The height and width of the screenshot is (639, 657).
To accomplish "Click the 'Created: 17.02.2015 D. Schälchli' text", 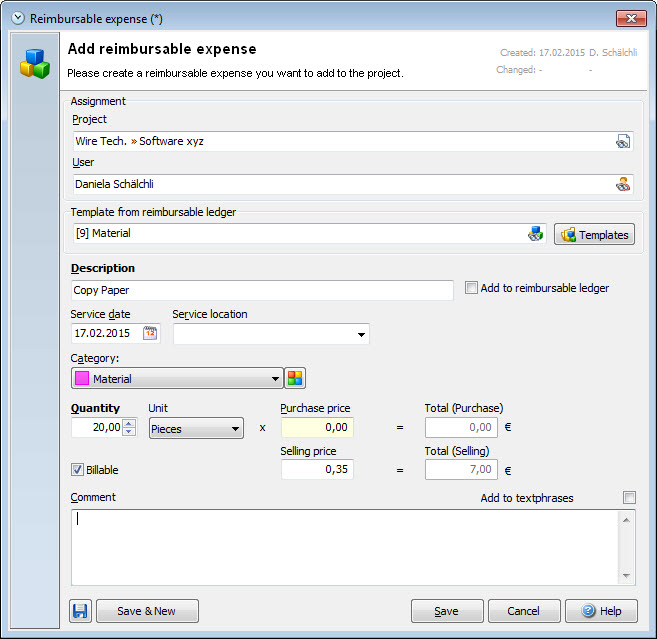I will [568, 53].
